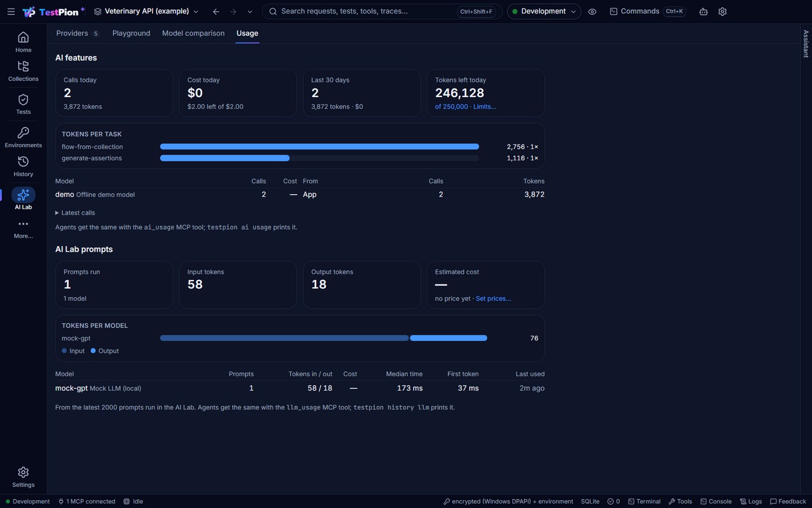
Task: Click the Set prices... link
Action: 493,299
